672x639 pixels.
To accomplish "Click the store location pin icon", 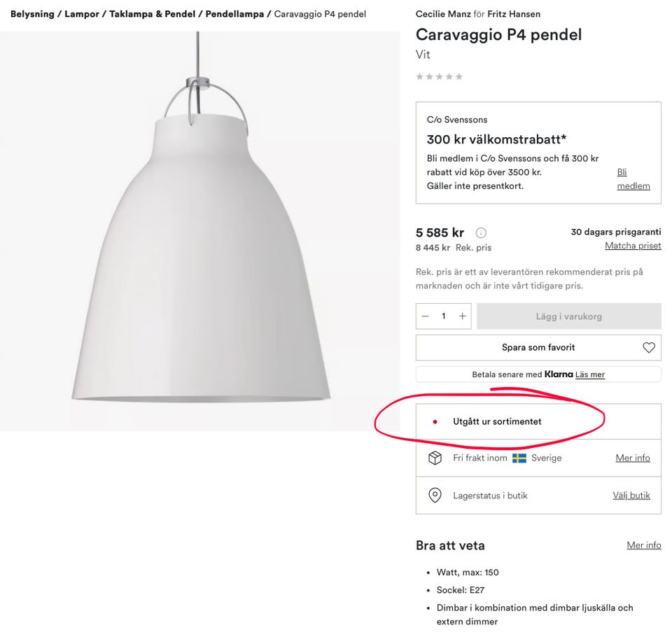I will pos(435,496).
